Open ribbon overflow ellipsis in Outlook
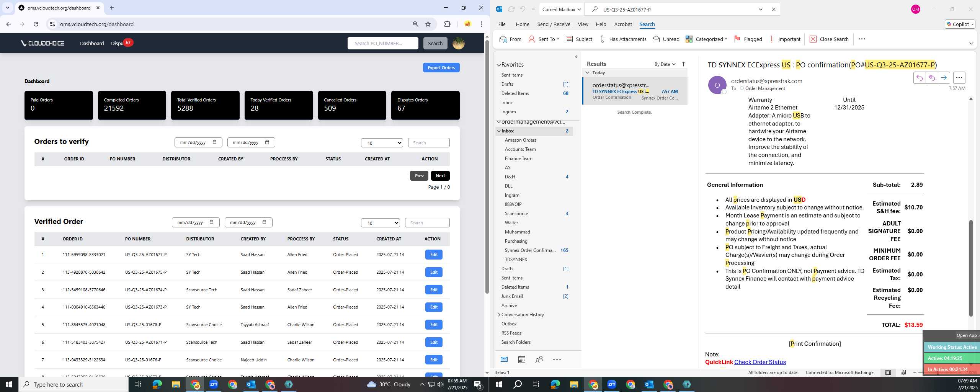This screenshot has width=980, height=392. (862, 39)
